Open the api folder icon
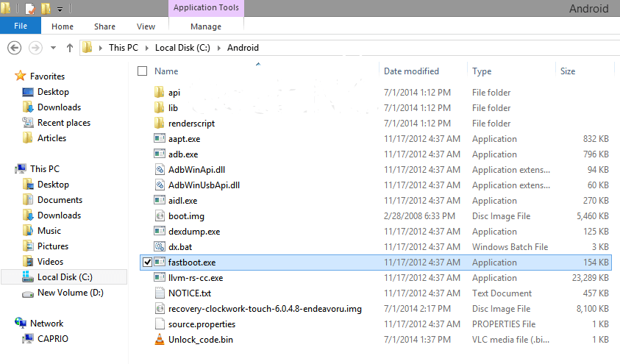Viewport: 620px width, 364px height. point(160,92)
